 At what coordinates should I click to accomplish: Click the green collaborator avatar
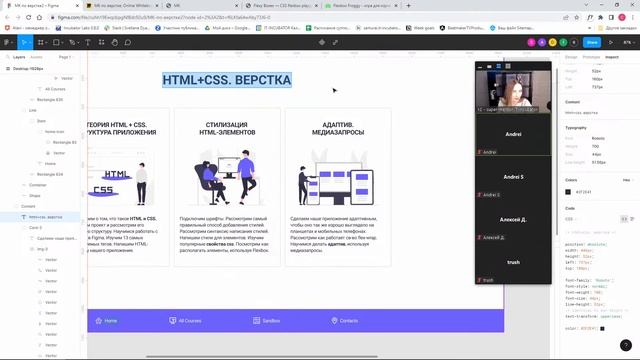(563, 42)
